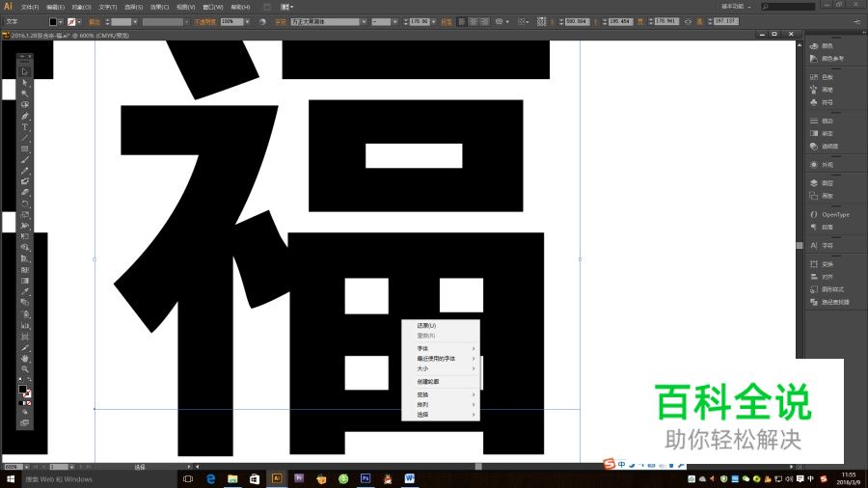Expand the opacity 100% dropdown
The height and width of the screenshot is (488, 868).
click(x=247, y=22)
